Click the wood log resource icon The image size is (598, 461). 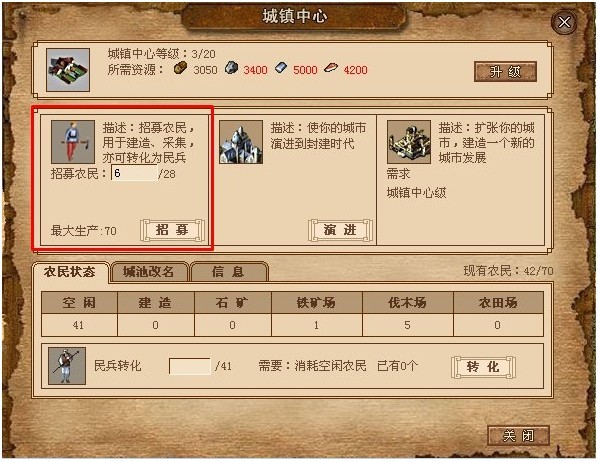pos(181,68)
